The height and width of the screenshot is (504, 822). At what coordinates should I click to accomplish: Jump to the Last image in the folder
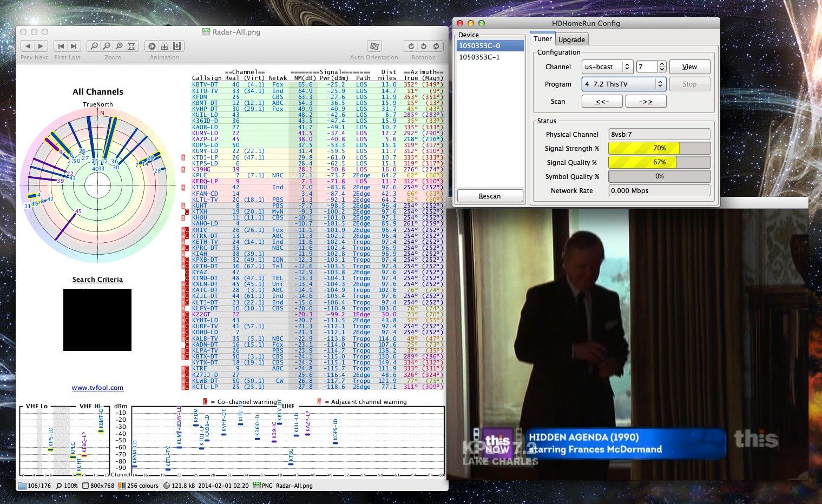tap(74, 47)
